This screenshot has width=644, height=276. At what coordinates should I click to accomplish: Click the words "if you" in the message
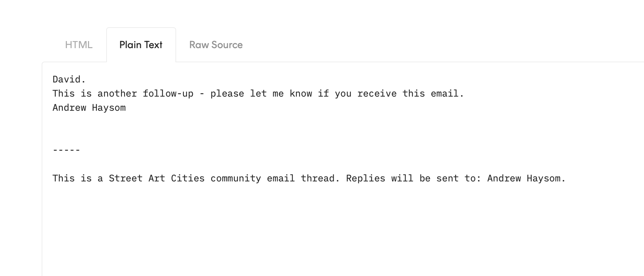tap(334, 94)
